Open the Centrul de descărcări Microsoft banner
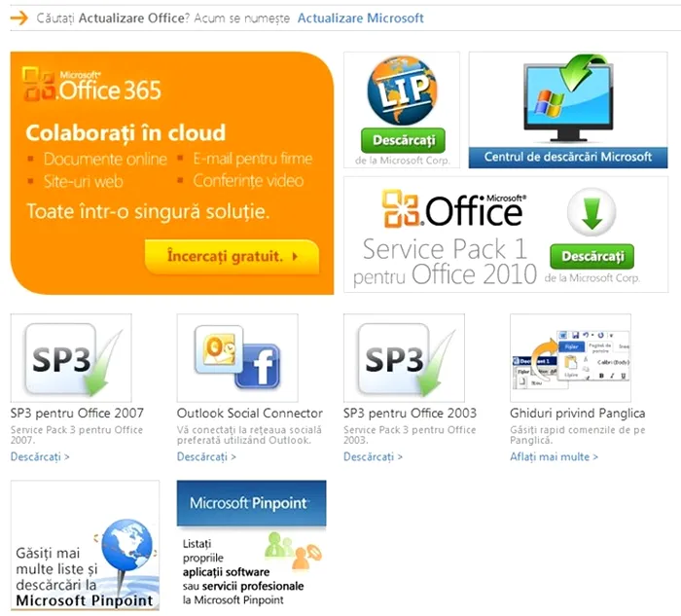Screen dimensions: 681x616 click(568, 157)
